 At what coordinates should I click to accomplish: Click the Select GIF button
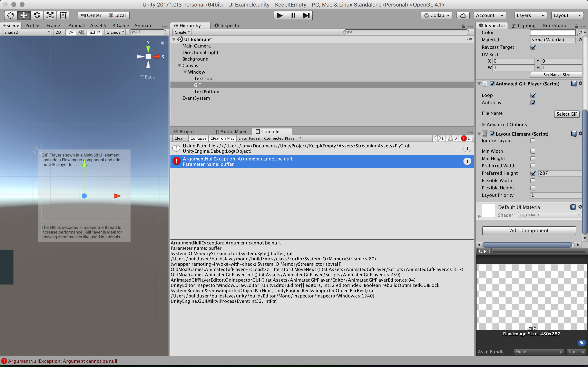(x=567, y=114)
